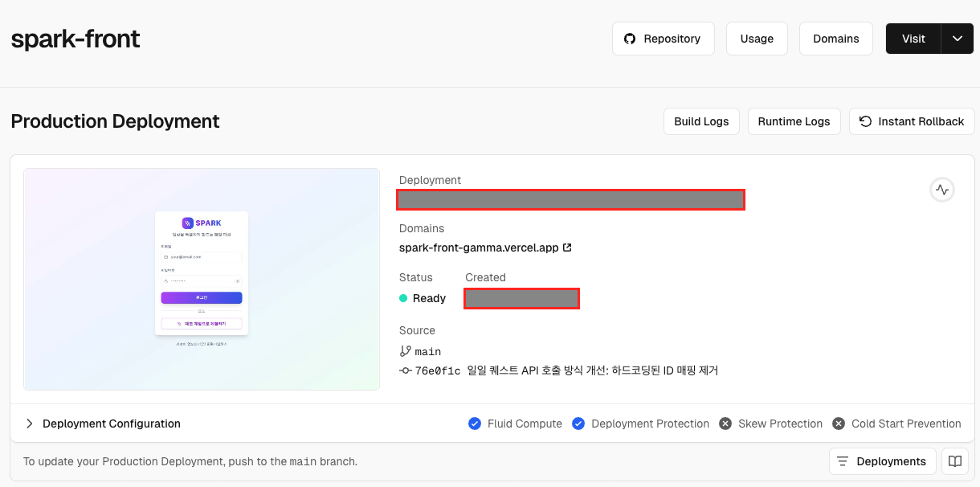
Task: Open the Instant Rollback history icon
Action: tap(866, 121)
